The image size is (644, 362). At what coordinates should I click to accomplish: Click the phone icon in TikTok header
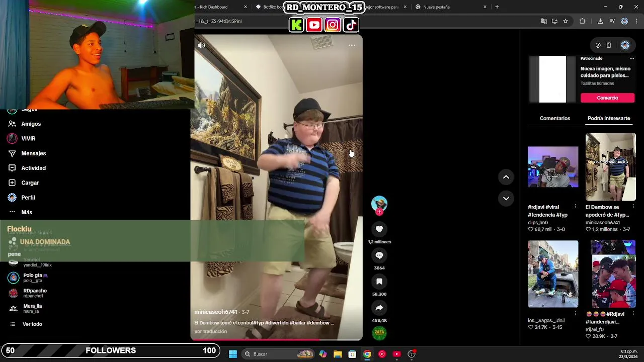[609, 45]
